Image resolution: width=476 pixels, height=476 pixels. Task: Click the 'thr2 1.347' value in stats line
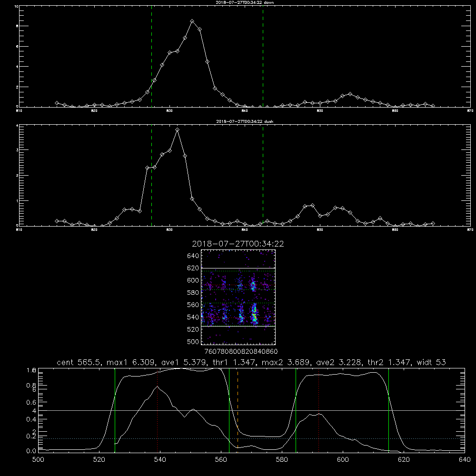(389, 362)
